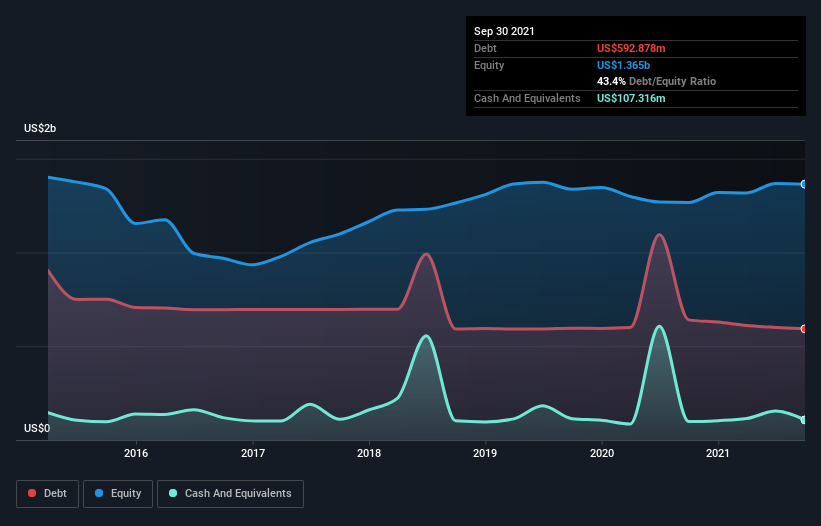Viewport: 821px width, 526px height.
Task: Select the red Debt endpoint marker
Action: (x=804, y=329)
